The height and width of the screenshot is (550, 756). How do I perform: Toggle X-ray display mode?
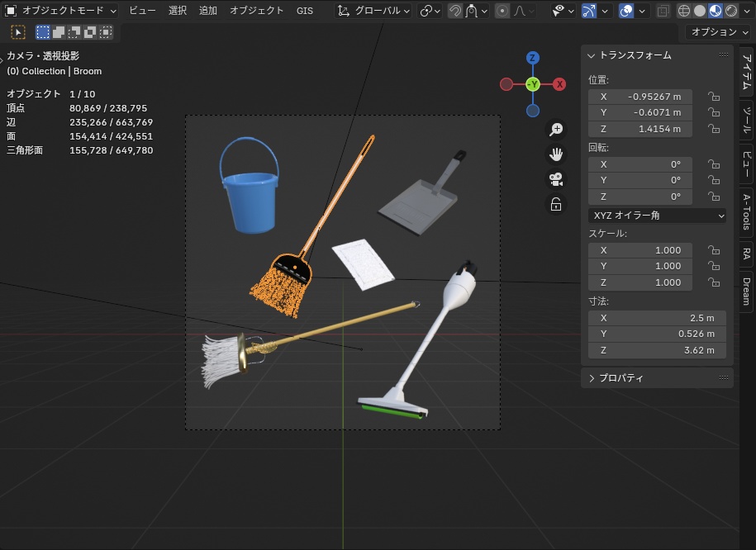coord(663,11)
